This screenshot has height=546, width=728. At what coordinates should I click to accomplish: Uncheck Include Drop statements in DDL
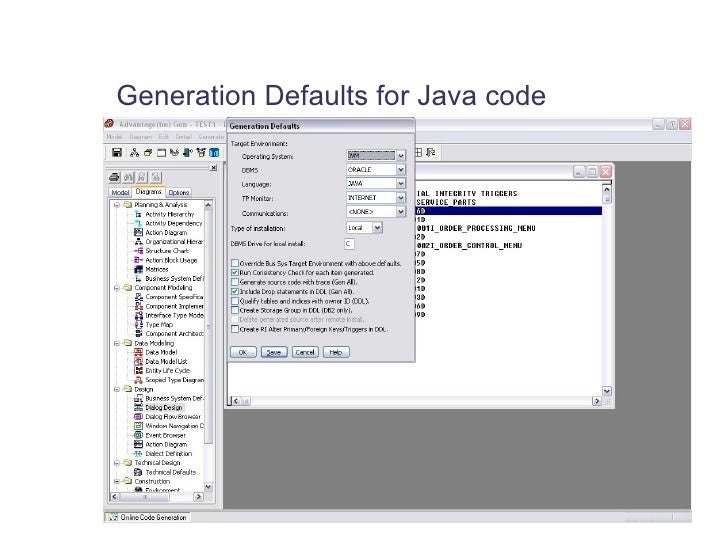click(235, 292)
